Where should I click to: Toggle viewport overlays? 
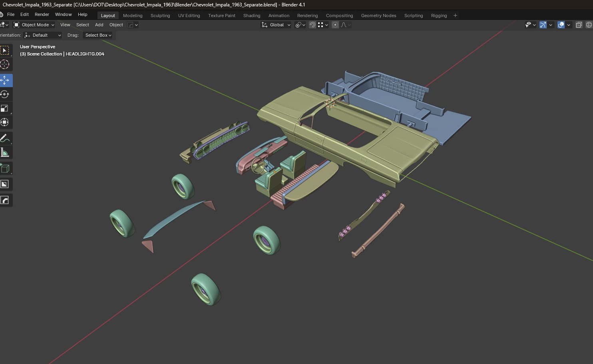[x=561, y=25]
